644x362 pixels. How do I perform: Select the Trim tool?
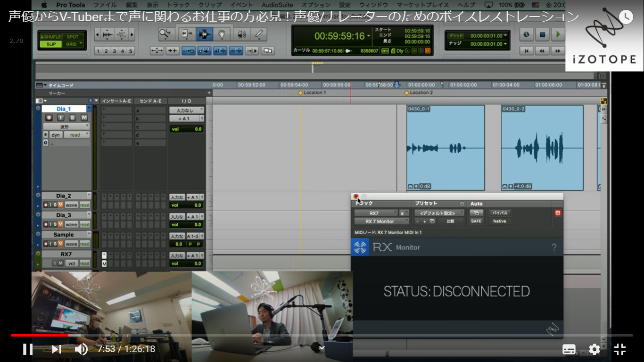[187, 34]
